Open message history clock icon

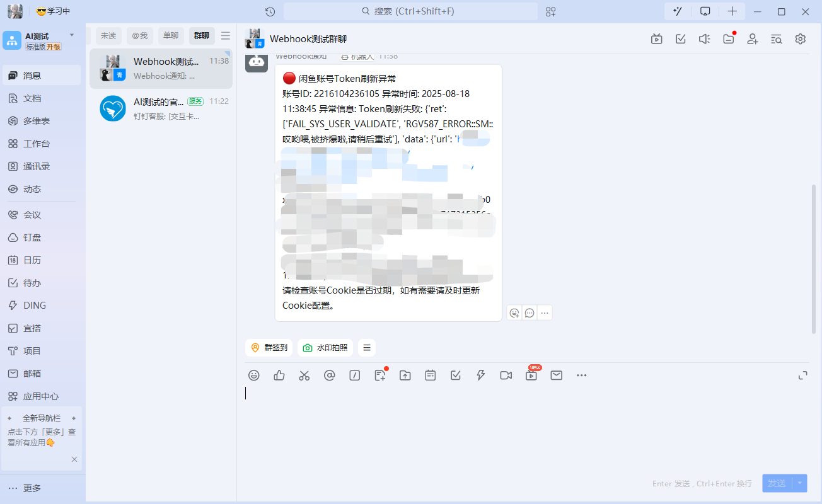pos(270,11)
